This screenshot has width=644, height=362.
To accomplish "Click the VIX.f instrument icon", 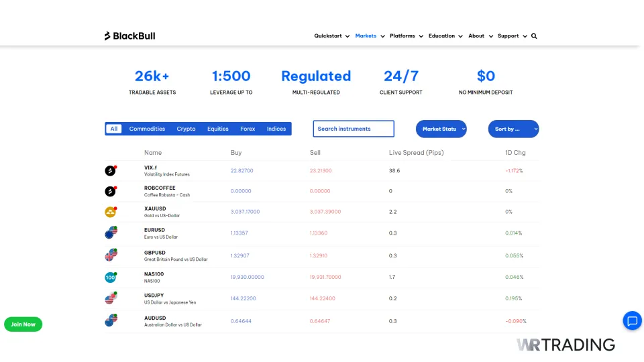I will [x=111, y=171].
